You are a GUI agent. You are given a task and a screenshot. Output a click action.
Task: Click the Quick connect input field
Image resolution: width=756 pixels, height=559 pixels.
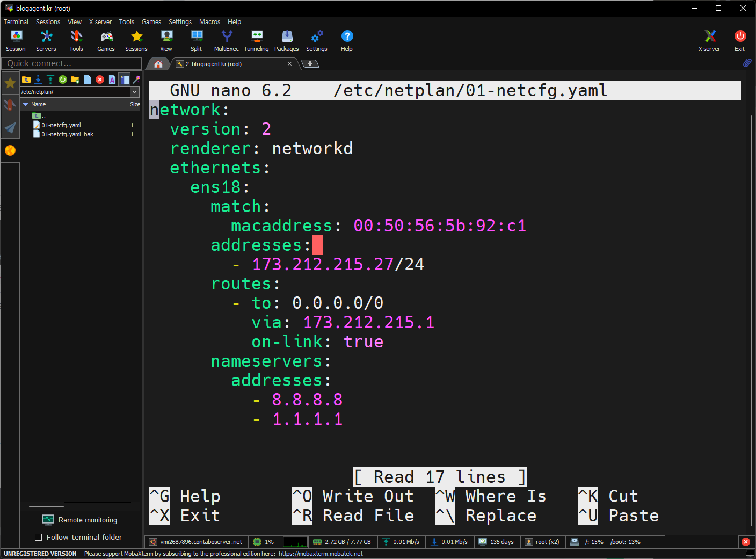71,63
